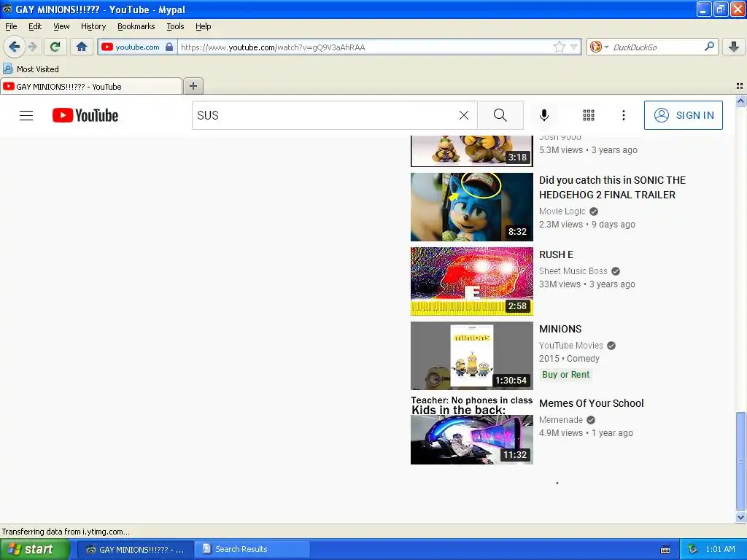Screen dimensions: 747x560
Task: Open the MINIONS movie thumbnail
Action: click(472, 355)
